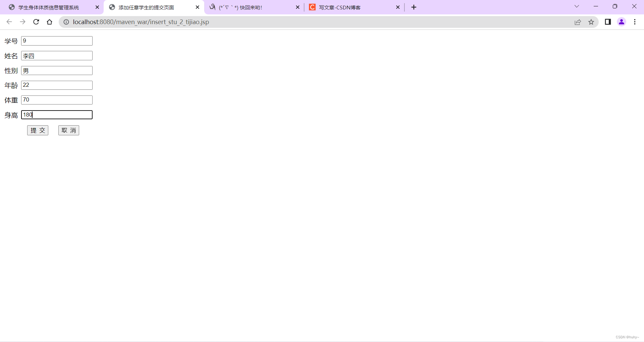The width and height of the screenshot is (644, 342).
Task: Minimize the browser window
Action: (596, 6)
